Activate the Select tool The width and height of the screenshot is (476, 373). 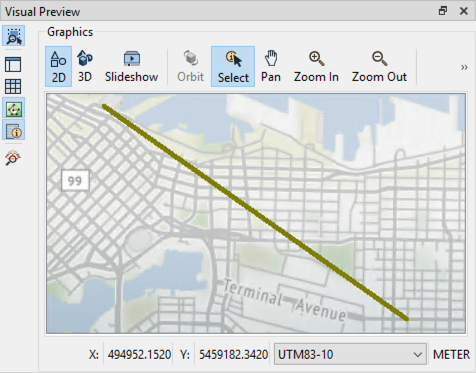[233, 67]
